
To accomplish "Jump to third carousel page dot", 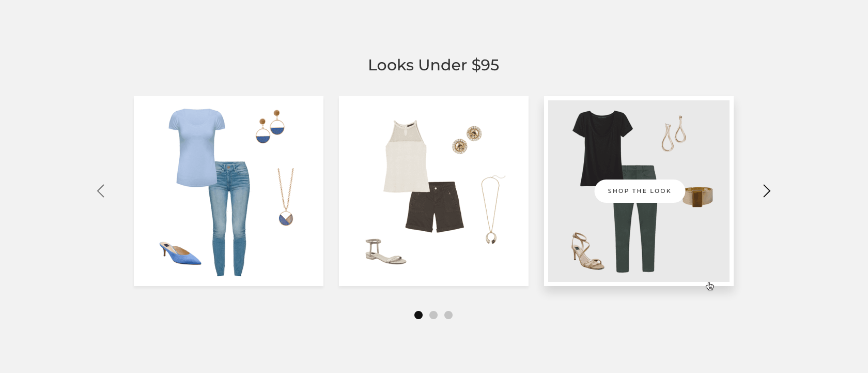I will tap(448, 315).
